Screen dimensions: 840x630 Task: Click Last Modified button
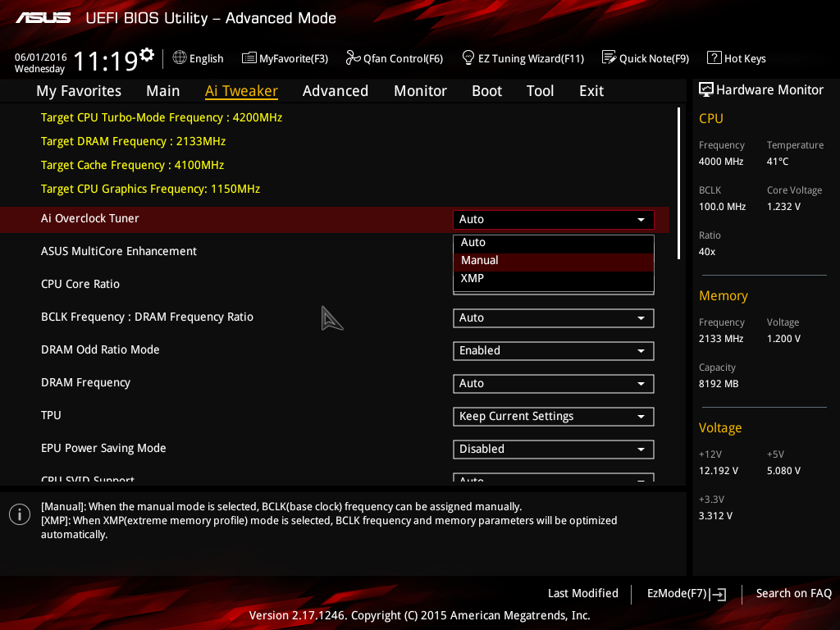583,593
